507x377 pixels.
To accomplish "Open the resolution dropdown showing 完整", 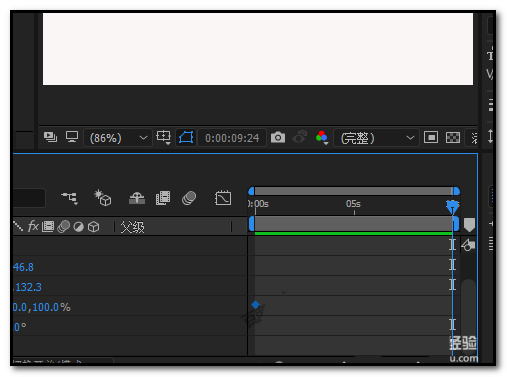I will (x=376, y=138).
